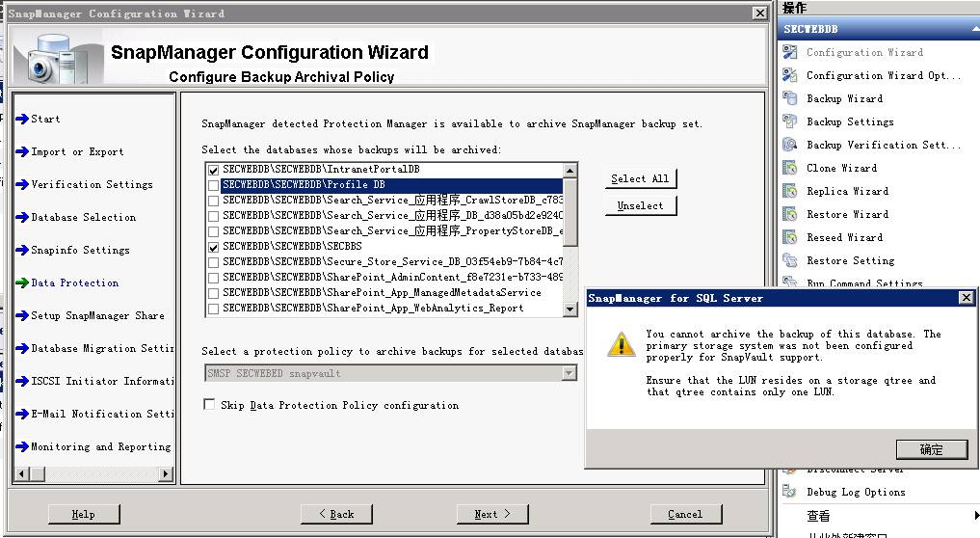Open the 查看 menu item

tap(818, 516)
